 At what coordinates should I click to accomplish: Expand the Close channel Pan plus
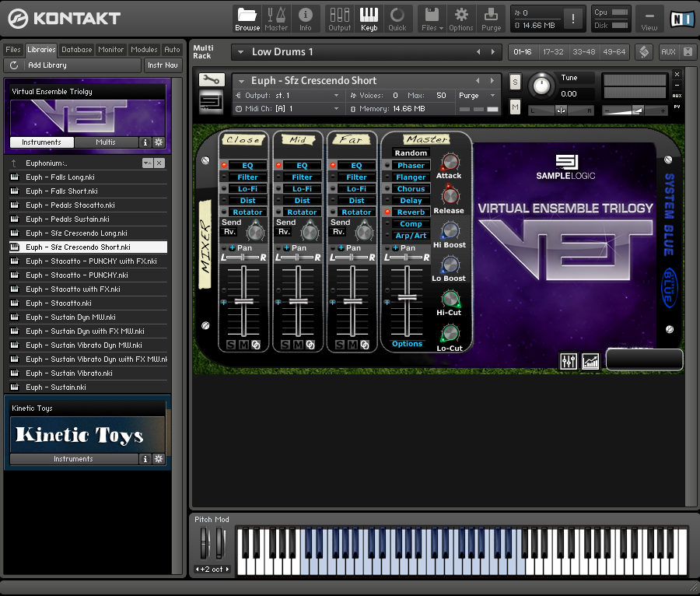click(232, 247)
